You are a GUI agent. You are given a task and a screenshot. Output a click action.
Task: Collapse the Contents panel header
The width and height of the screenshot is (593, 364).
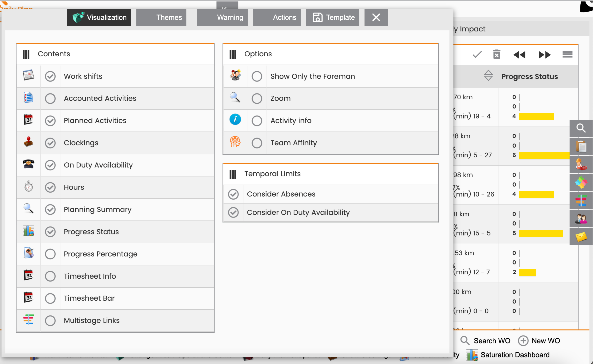click(x=115, y=54)
